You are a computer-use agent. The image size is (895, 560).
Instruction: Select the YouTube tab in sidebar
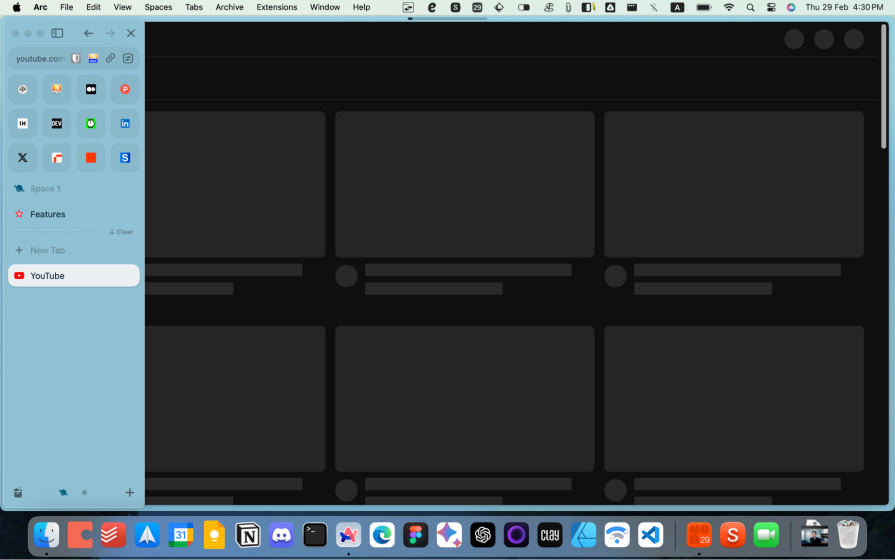point(74,276)
